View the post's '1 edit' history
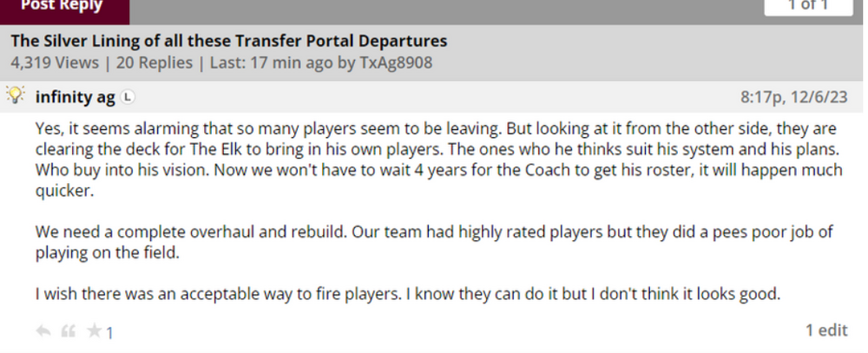 [x=824, y=330]
